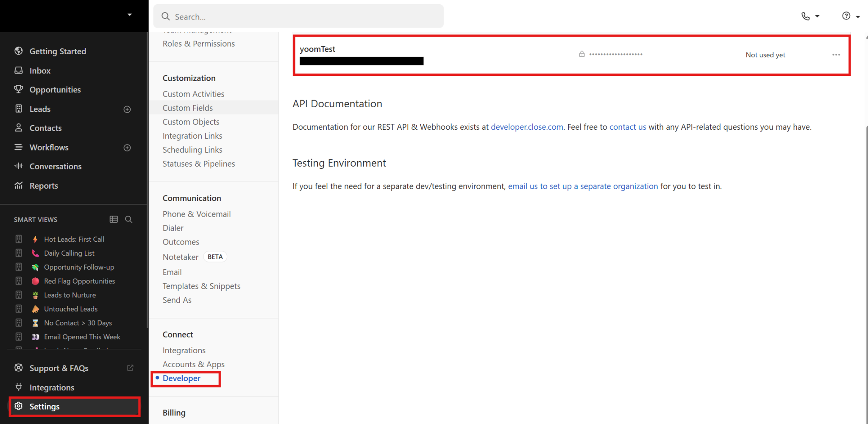The height and width of the screenshot is (424, 868).
Task: Open the Reports section
Action: (x=44, y=186)
